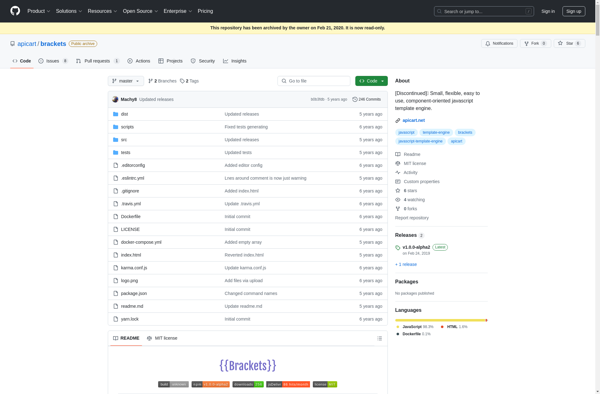
Task: Open the 2 Tags page
Action: click(x=189, y=81)
